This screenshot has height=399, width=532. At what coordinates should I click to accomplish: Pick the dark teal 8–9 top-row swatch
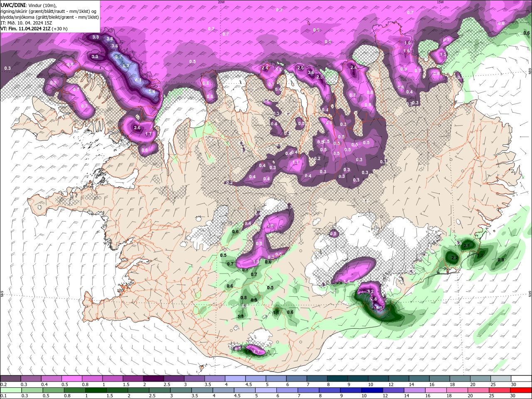[337, 379]
